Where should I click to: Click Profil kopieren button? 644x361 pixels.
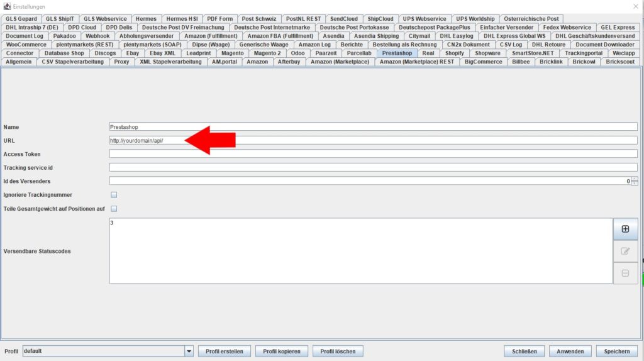coord(282,351)
